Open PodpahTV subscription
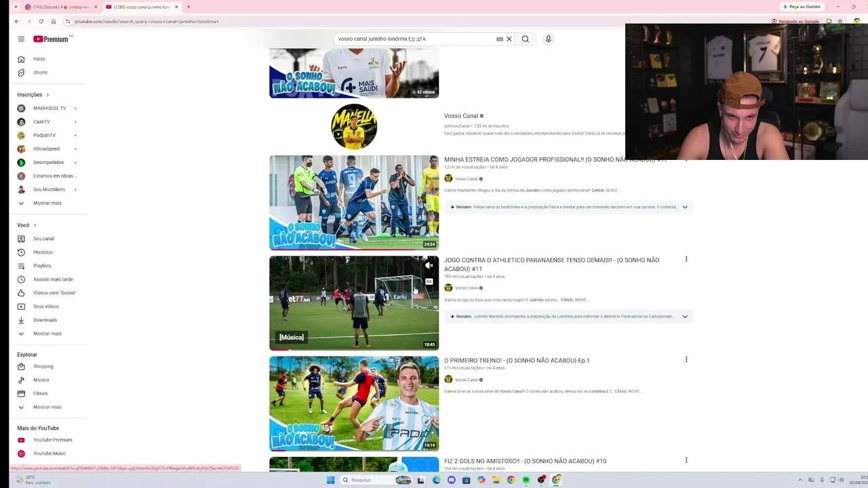 [x=44, y=136]
